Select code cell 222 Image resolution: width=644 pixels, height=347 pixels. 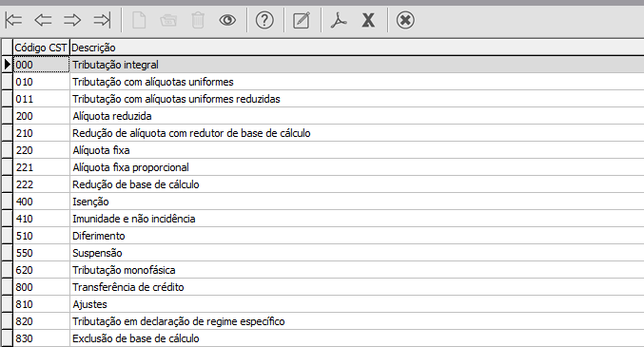coord(41,184)
